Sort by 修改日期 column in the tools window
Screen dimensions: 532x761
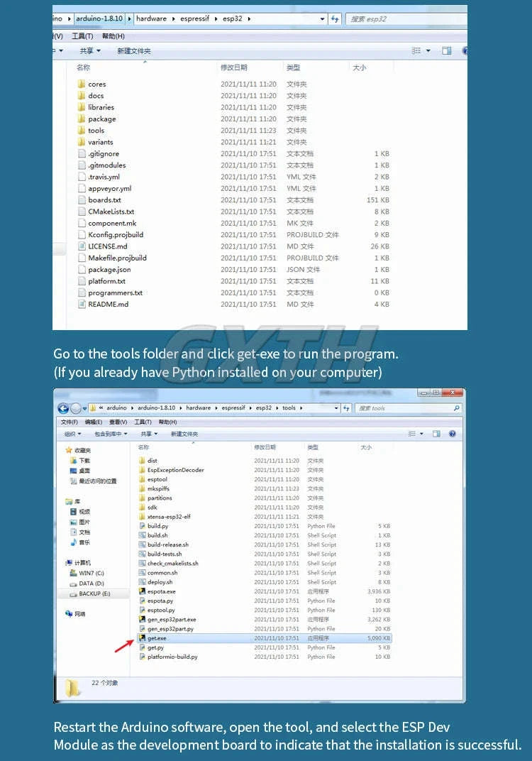coord(264,448)
